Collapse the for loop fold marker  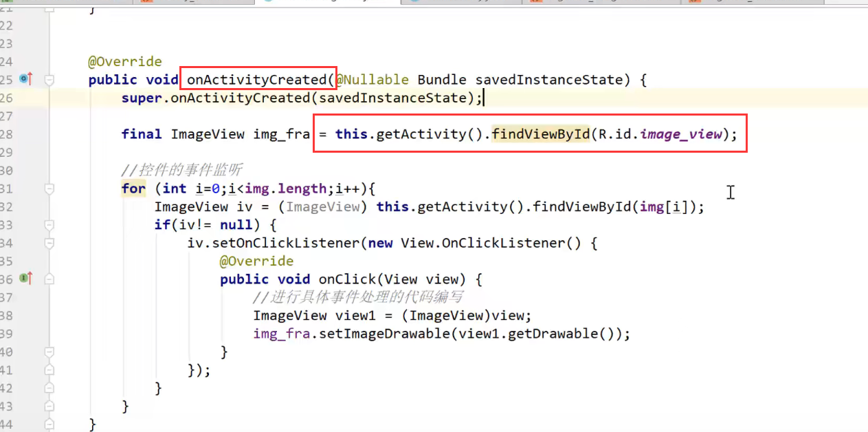(x=49, y=188)
